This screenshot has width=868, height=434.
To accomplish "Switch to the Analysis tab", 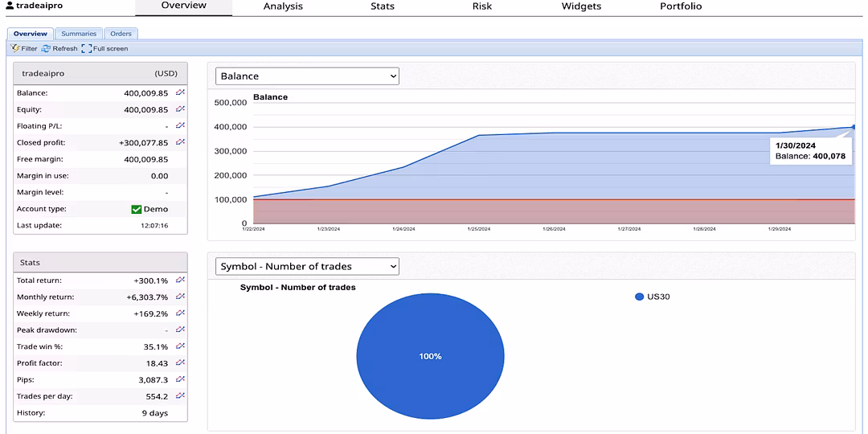I will point(283,6).
